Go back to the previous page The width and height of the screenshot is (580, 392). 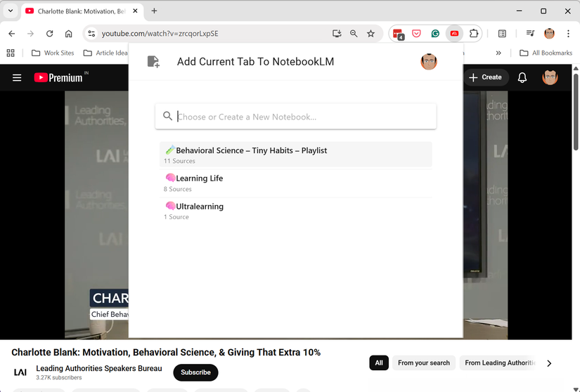[12, 34]
